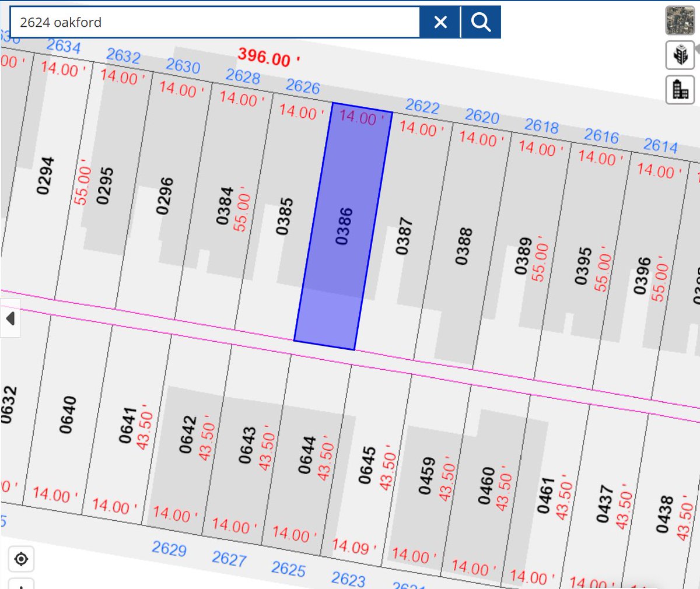Select parcel labeled 0459
Screen dimensions: 700x589
pyautogui.click(x=427, y=475)
